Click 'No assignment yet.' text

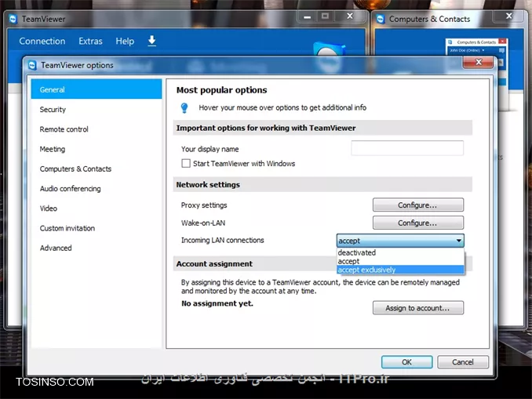(x=217, y=303)
